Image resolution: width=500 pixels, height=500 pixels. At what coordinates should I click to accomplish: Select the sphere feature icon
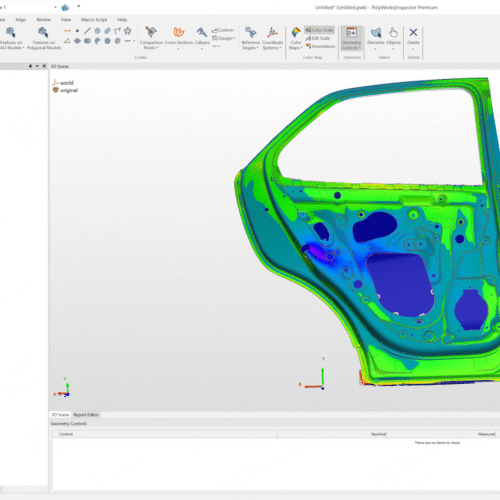coord(107,41)
